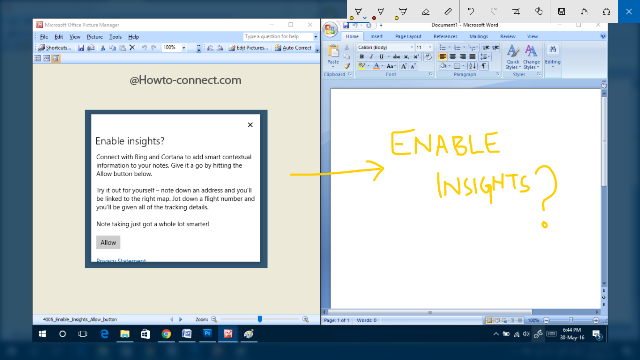The image size is (640, 360).
Task: Click the Type a question for help field
Action: (x=278, y=36)
